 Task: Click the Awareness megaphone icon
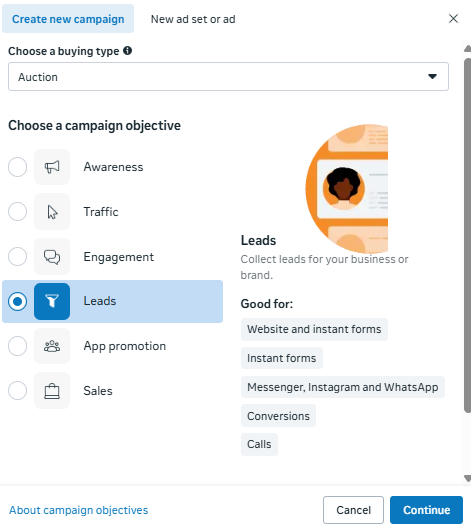(52, 167)
